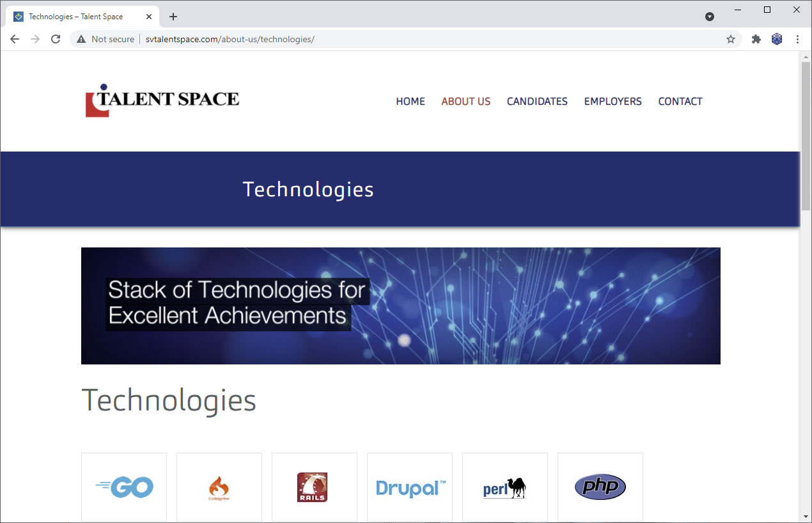The width and height of the screenshot is (812, 523).
Task: Navigate to the CONTACT page link
Action: click(680, 101)
